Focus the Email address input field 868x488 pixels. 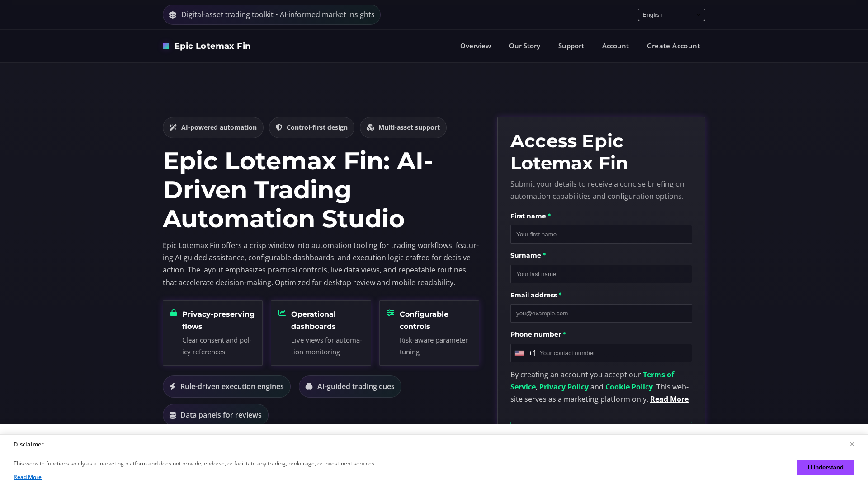(x=601, y=314)
